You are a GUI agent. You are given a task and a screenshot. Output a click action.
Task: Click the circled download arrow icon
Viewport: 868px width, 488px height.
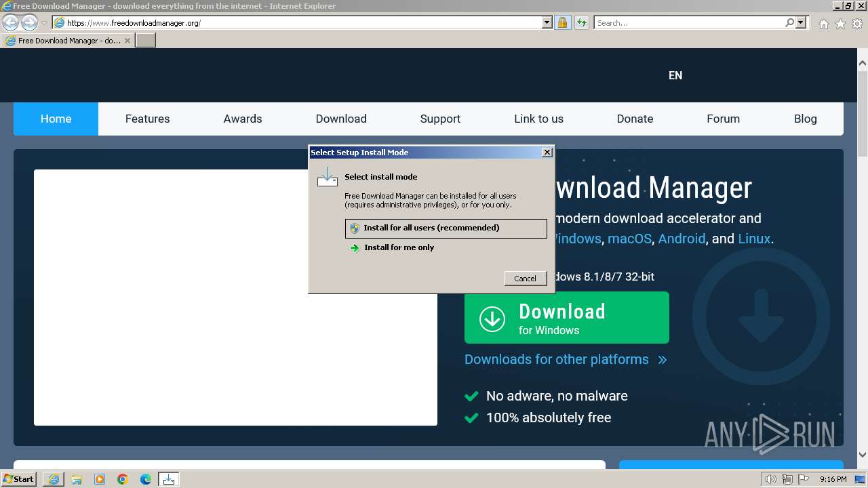point(492,319)
